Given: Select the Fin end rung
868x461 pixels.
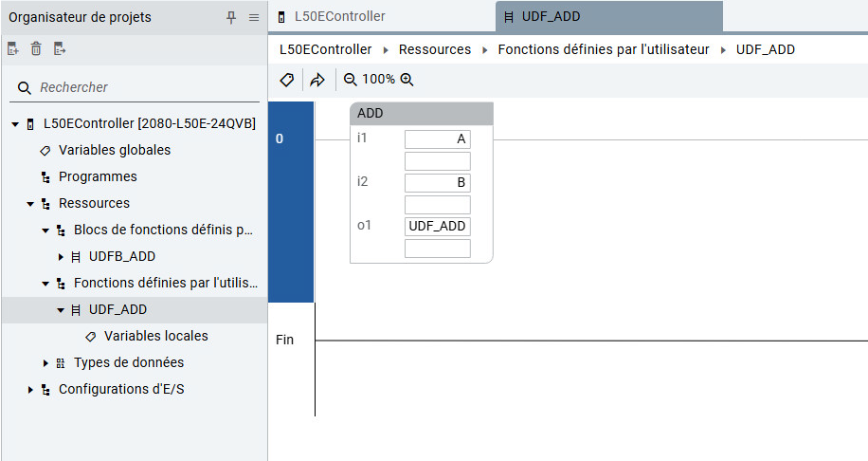Looking at the screenshot, I should (x=284, y=340).
